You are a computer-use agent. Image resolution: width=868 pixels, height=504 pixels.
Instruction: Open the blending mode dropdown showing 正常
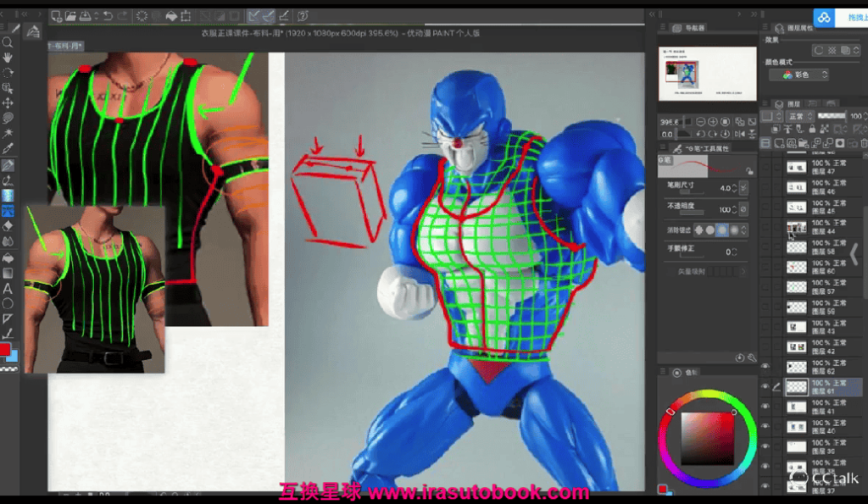pos(802,116)
